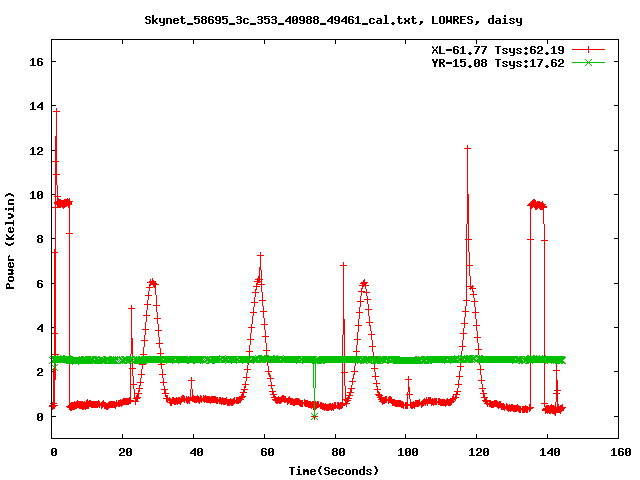640x480 pixels.
Task: Click the red peak top near 88 seconds
Action: tap(364, 283)
